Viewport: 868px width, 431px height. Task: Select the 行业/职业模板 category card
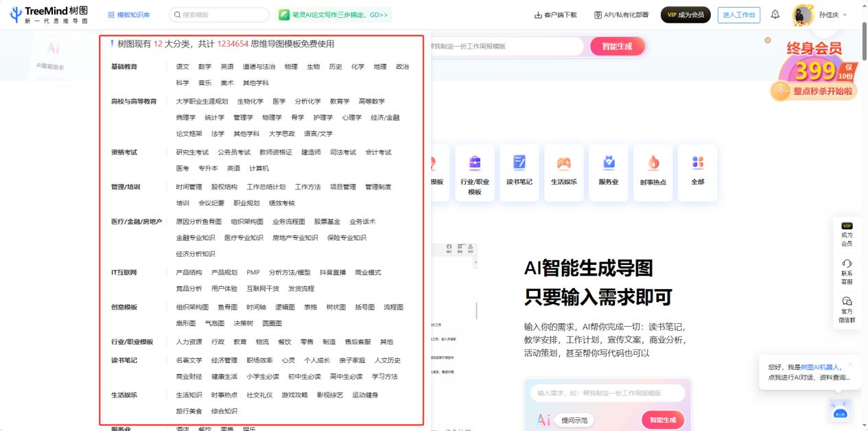coord(475,173)
